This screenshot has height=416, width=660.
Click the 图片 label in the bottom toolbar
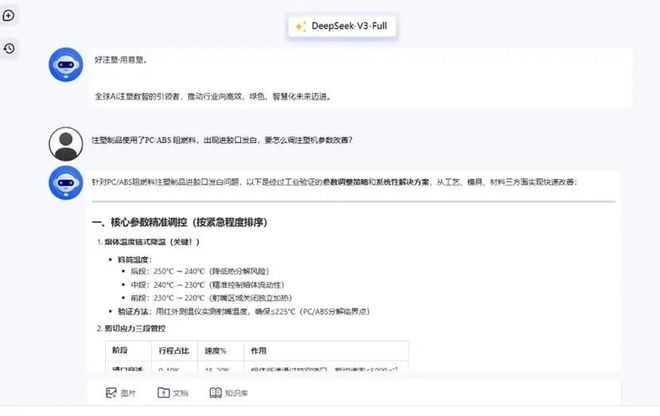(128, 393)
